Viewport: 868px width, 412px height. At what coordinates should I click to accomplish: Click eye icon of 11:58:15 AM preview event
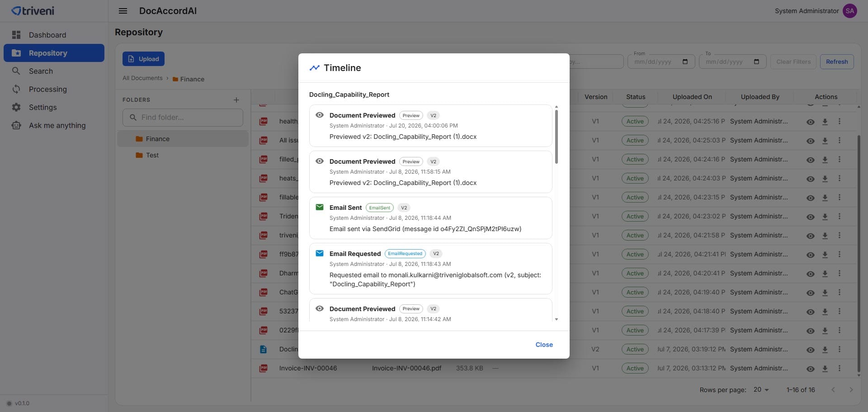320,161
